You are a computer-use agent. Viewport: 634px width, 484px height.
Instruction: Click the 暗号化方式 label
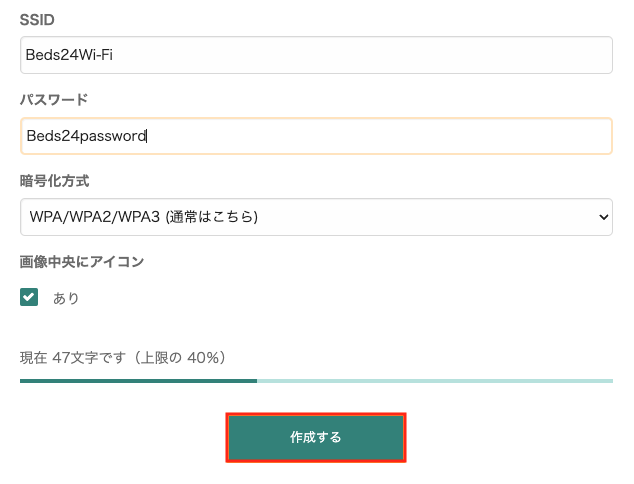click(x=54, y=181)
